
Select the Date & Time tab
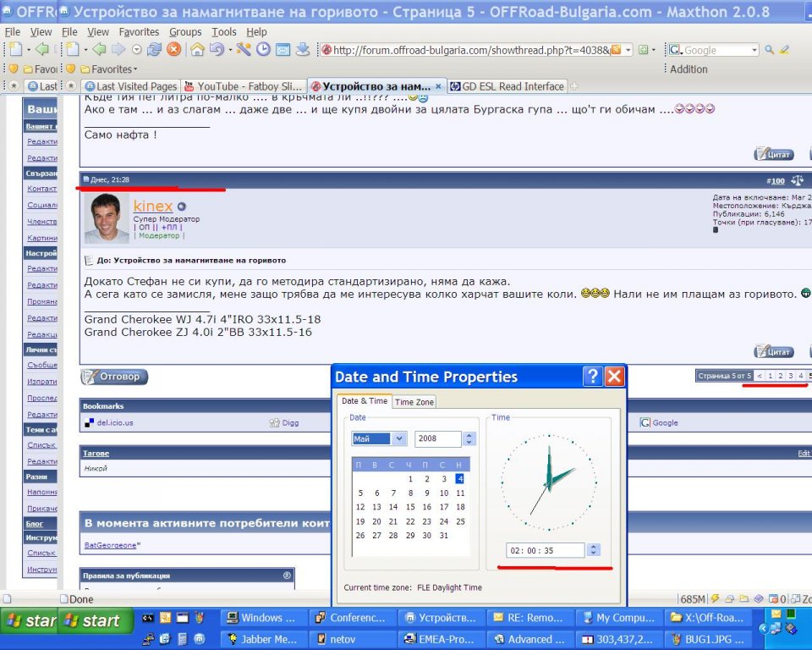pyautogui.click(x=365, y=401)
